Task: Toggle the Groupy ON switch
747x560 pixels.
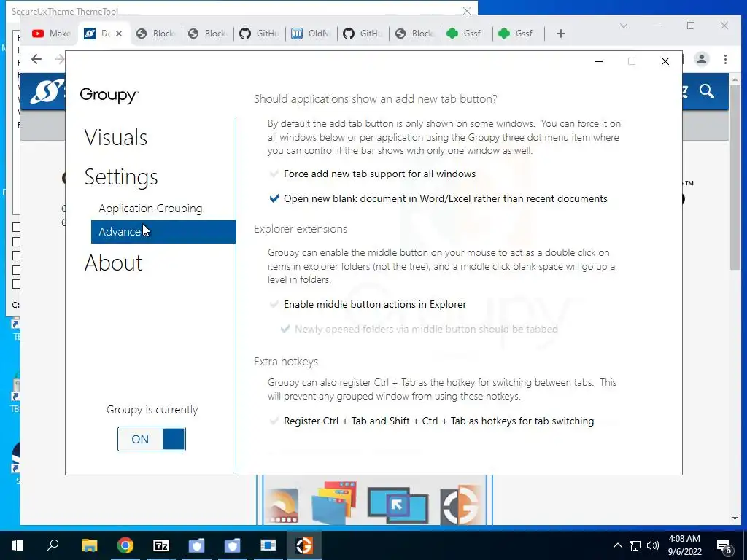Action: pyautogui.click(x=152, y=439)
